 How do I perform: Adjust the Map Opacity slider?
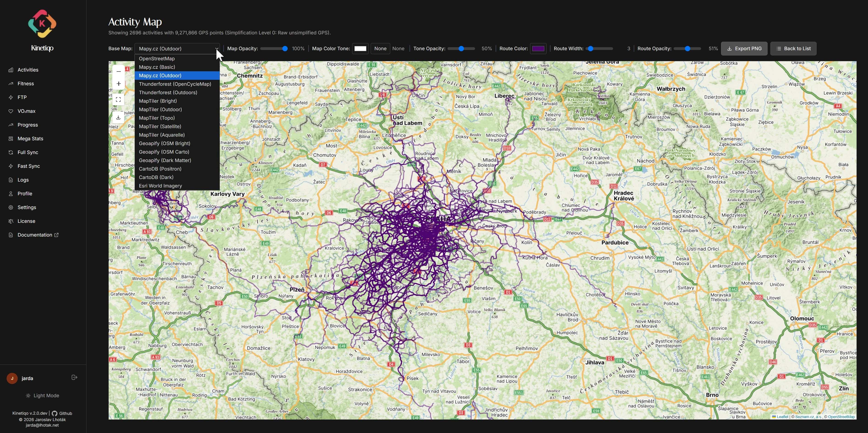274,49
